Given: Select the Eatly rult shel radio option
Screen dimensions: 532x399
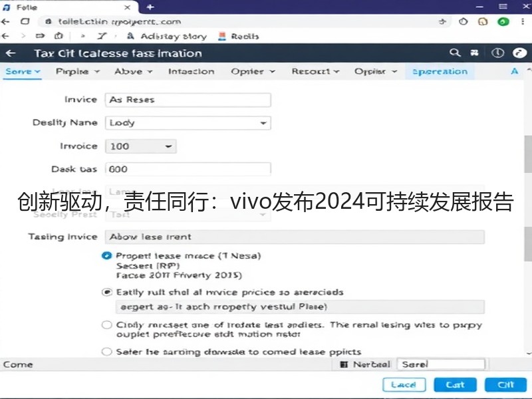Looking at the screenshot, I should [107, 292].
